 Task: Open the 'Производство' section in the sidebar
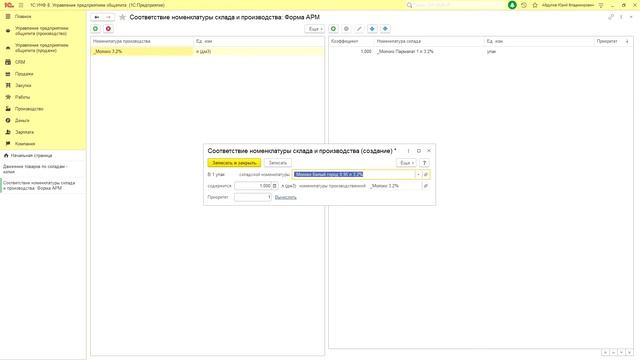pyautogui.click(x=29, y=109)
